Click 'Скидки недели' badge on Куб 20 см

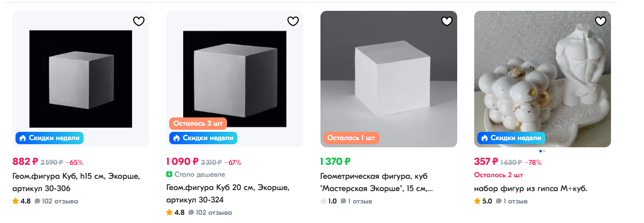(x=203, y=138)
